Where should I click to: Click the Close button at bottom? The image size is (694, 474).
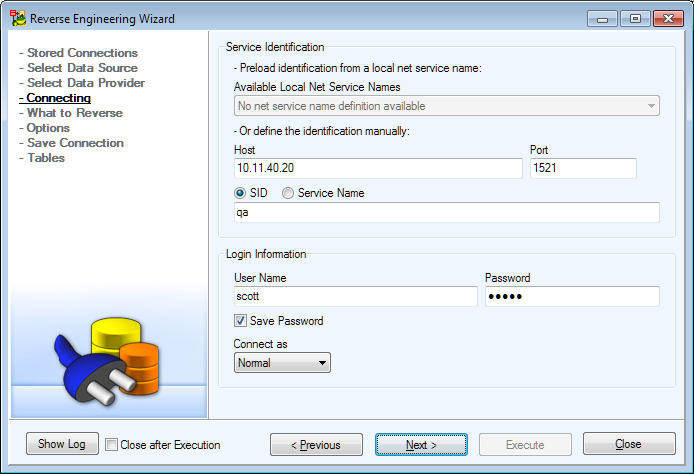click(x=629, y=443)
